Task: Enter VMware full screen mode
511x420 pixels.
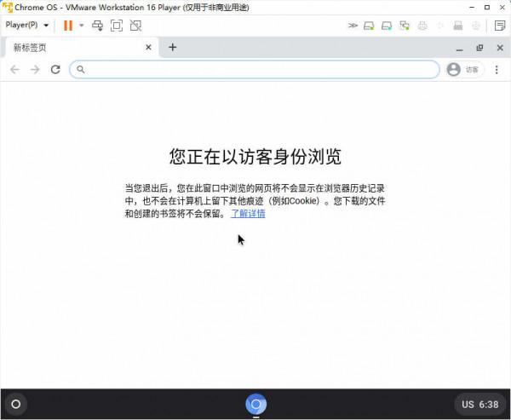Action: pos(117,26)
